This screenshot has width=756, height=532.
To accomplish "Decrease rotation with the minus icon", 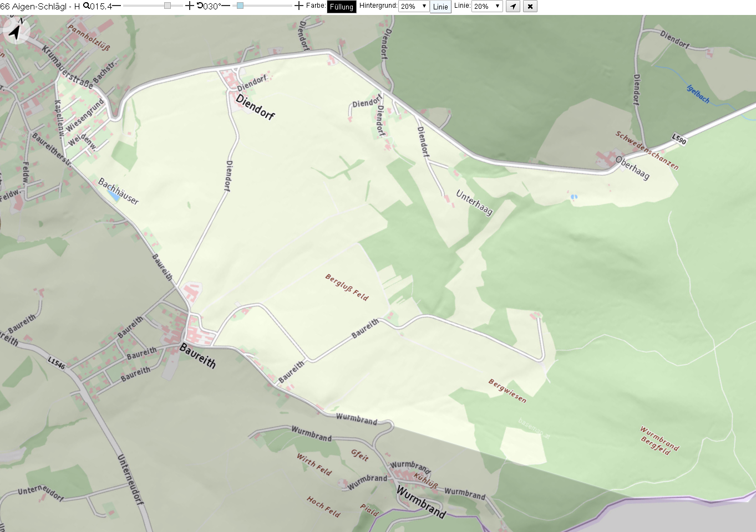I will point(225,6).
